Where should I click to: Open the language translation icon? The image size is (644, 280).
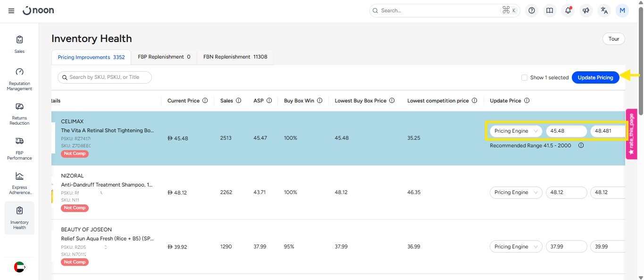tap(604, 10)
